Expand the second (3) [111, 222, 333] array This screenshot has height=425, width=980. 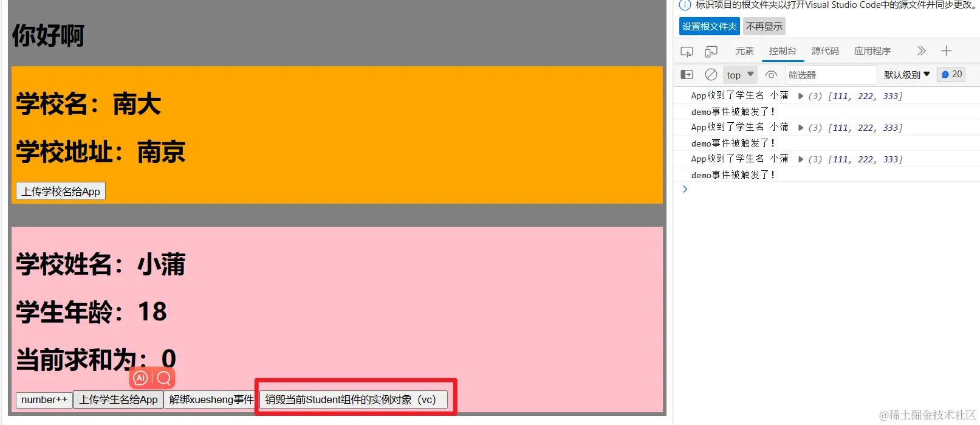click(x=801, y=128)
